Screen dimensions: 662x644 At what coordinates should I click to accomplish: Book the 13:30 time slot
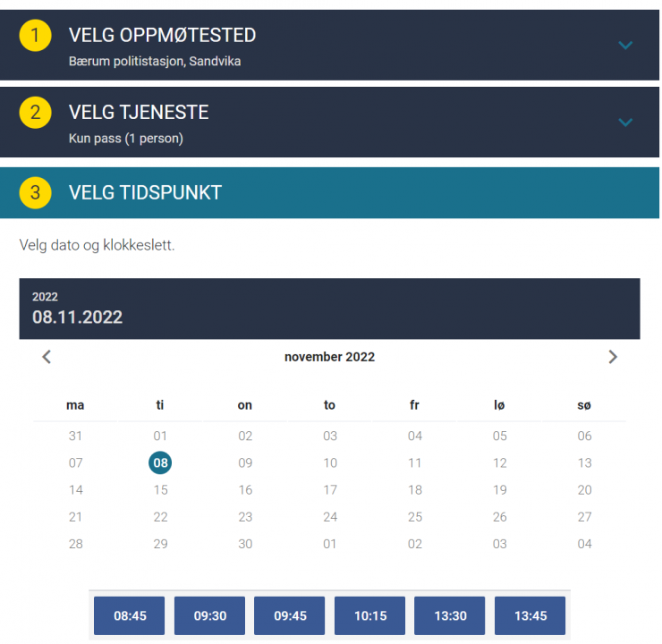[450, 615]
